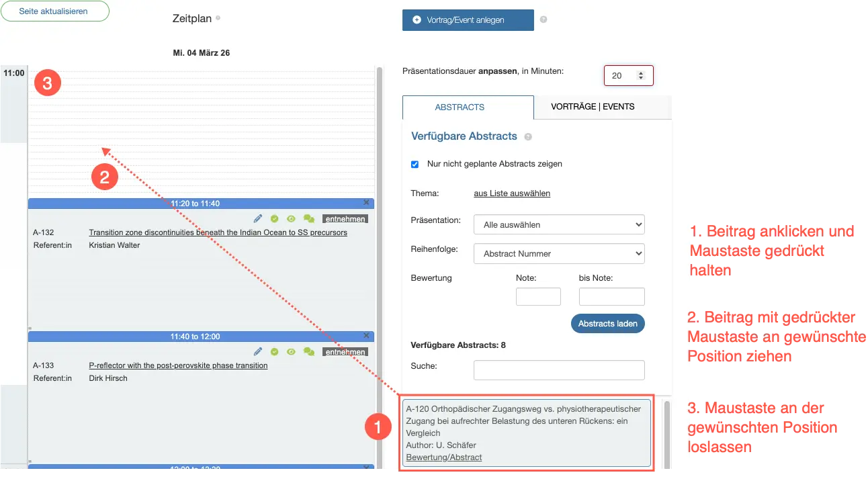Toggle the eye visibility icon for A-133
This screenshot has width=868, height=483.
click(292, 351)
